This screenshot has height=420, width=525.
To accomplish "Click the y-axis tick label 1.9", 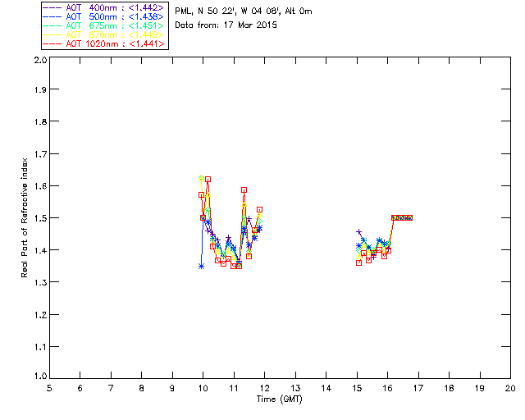I will (40, 89).
